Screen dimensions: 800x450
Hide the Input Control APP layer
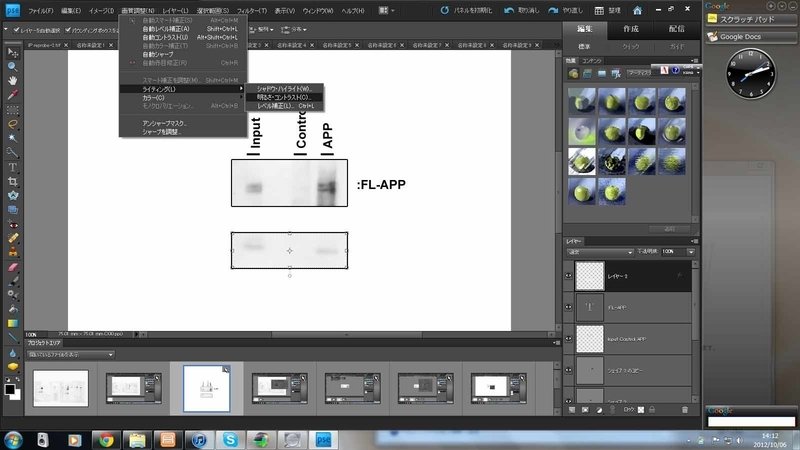[x=568, y=339]
